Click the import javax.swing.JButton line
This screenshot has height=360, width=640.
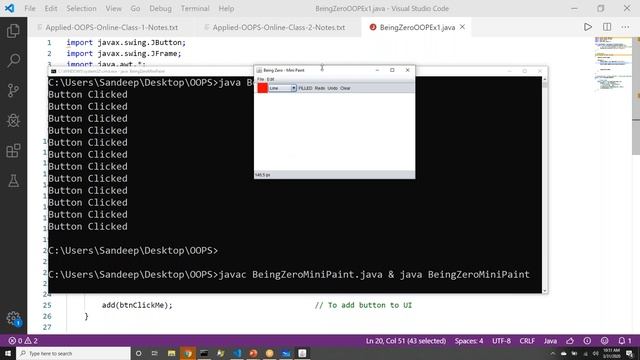(x=126, y=42)
